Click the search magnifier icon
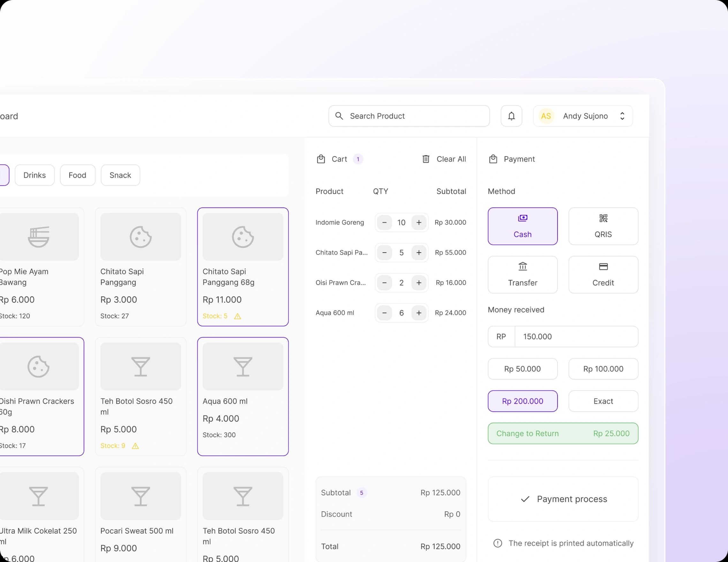The height and width of the screenshot is (562, 728). [x=339, y=116]
